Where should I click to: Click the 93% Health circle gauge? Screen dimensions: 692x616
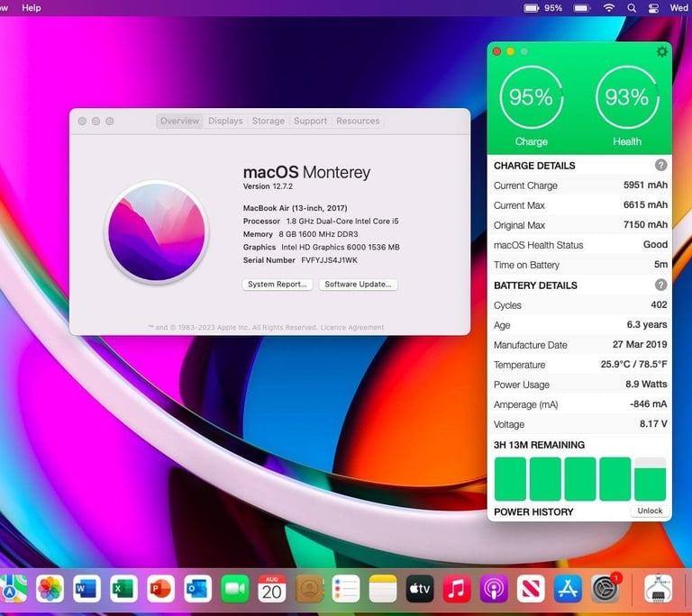click(x=627, y=97)
